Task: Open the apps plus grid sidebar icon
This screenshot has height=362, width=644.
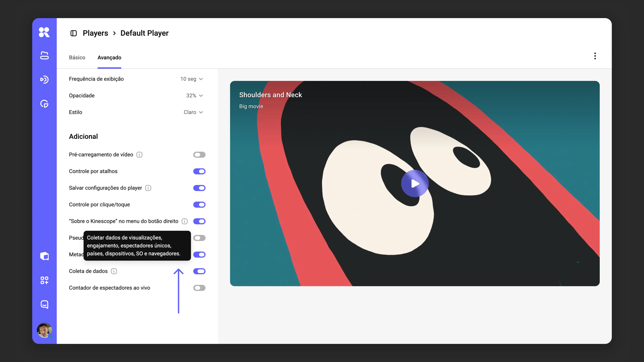Action: click(44, 280)
